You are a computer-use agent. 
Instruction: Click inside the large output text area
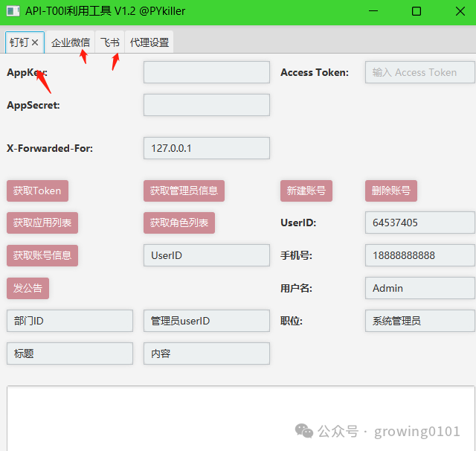coord(240,418)
